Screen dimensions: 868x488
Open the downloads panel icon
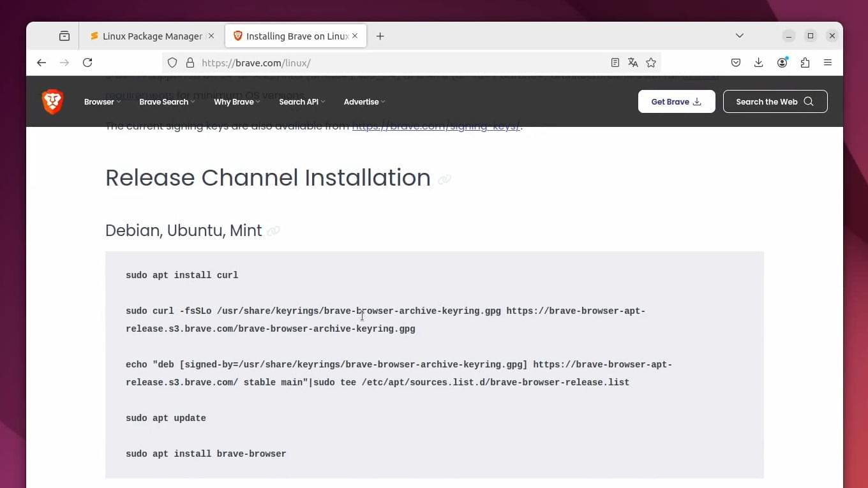tap(758, 63)
